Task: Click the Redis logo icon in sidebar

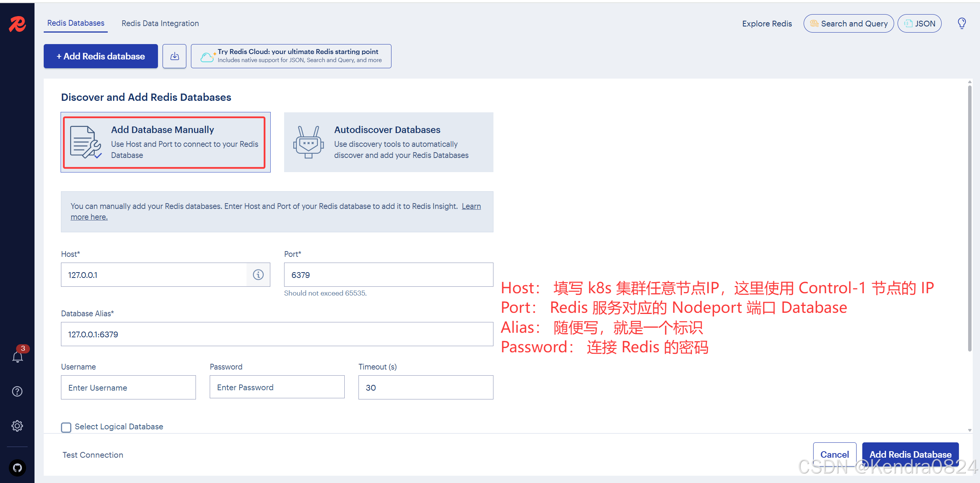Action: click(x=17, y=24)
